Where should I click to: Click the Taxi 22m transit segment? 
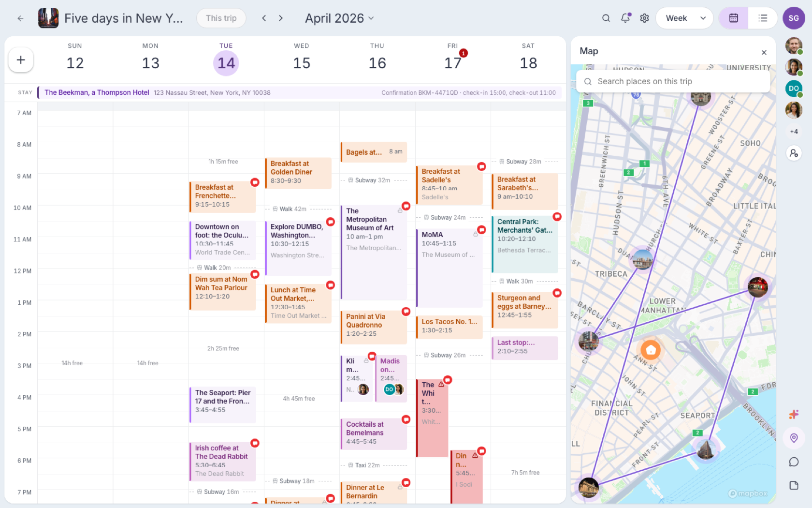[x=373, y=465]
